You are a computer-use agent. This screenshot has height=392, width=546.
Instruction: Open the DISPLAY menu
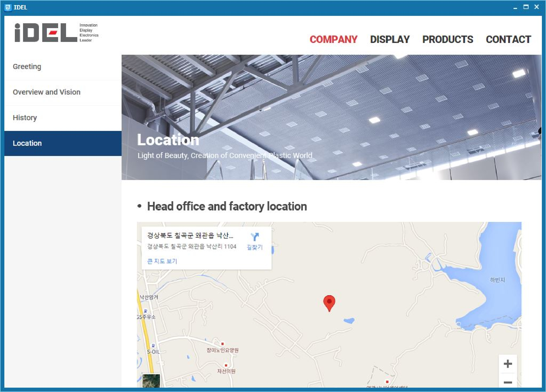tap(390, 39)
